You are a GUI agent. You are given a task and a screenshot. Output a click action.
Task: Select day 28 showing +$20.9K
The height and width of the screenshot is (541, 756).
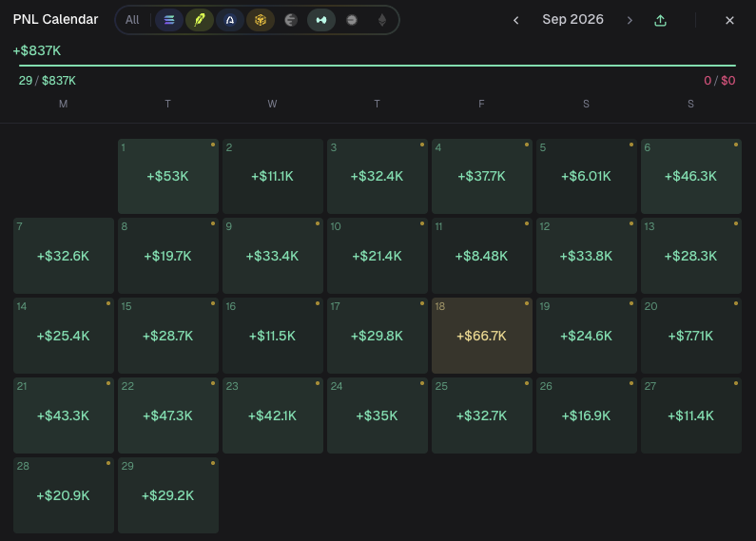(64, 495)
